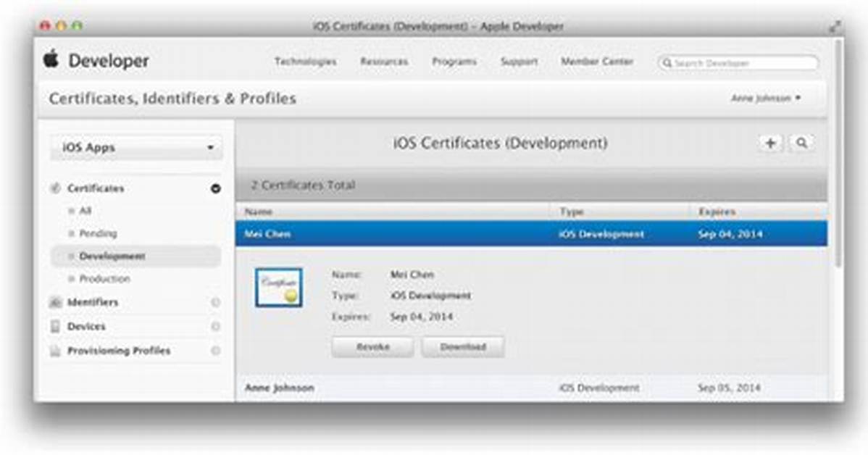The image size is (868, 455).
Task: Click the Developer home link
Action: click(x=109, y=60)
